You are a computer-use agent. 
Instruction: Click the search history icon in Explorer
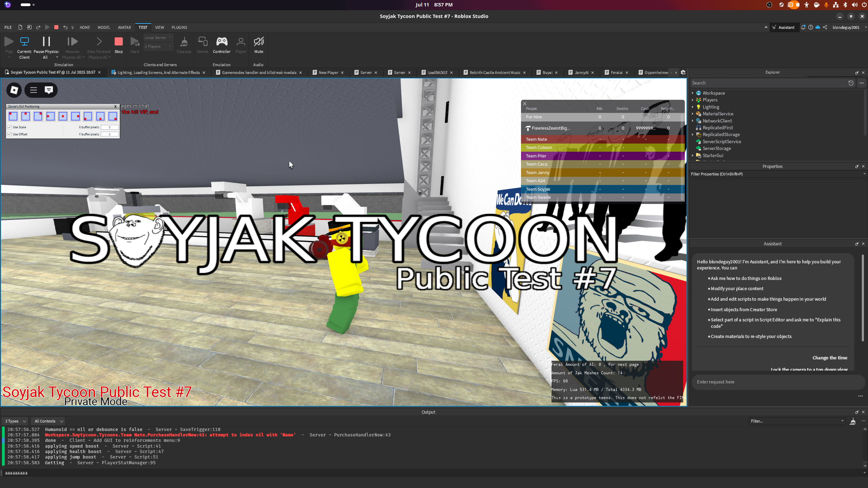click(x=851, y=83)
